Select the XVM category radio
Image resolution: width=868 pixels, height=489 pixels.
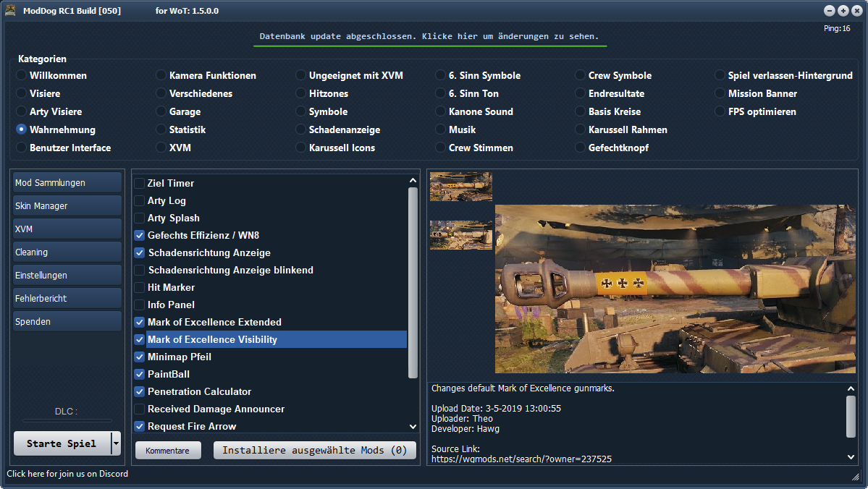[x=161, y=148]
